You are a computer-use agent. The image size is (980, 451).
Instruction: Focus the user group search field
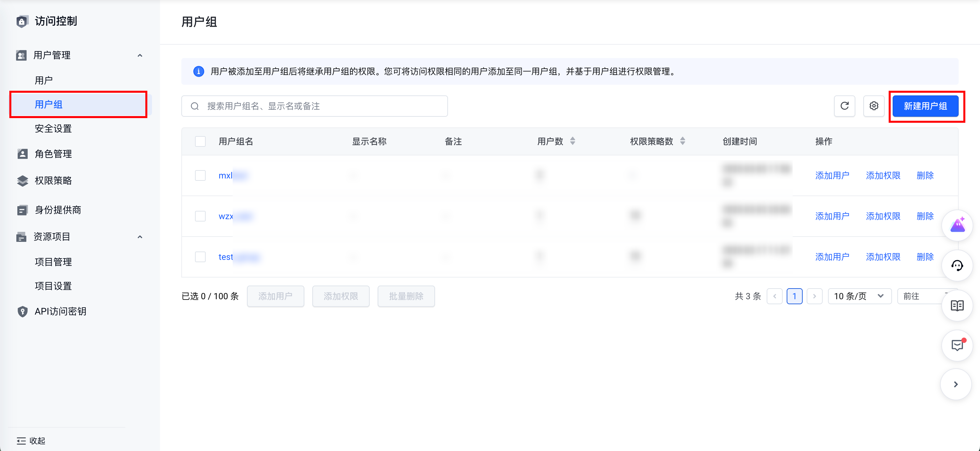314,106
